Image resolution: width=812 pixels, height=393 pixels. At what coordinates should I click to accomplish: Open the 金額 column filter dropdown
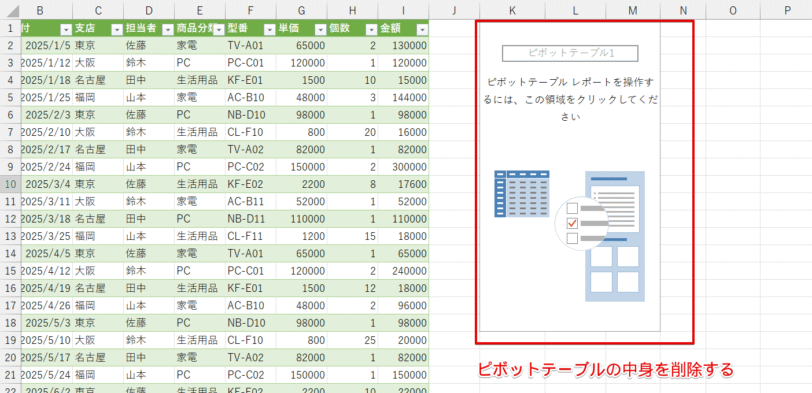422,30
